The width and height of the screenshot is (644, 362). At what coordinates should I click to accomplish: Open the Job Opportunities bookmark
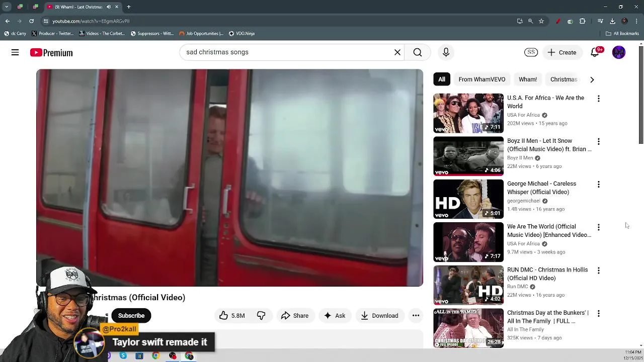[x=201, y=34]
